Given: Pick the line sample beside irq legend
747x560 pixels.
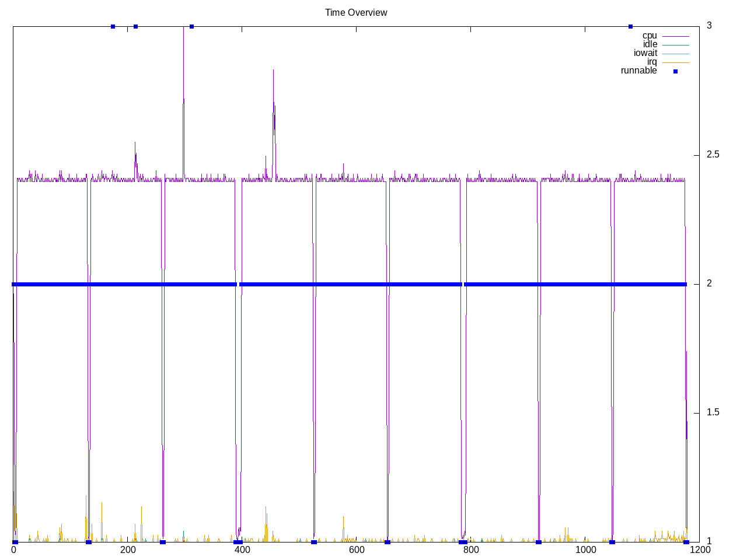Looking at the screenshot, I should (x=675, y=62).
